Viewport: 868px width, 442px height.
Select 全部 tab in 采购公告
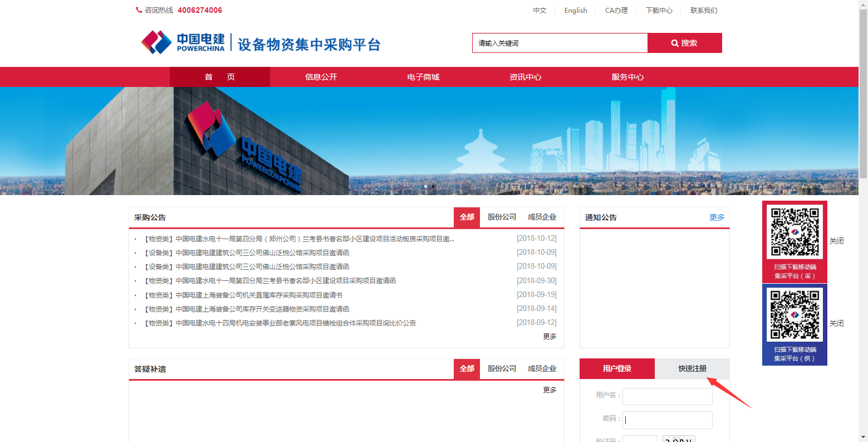pyautogui.click(x=467, y=217)
